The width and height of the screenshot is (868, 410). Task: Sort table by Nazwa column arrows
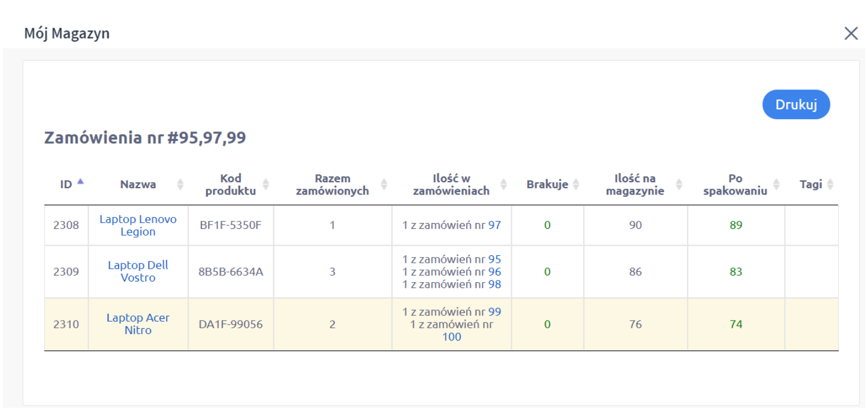(x=180, y=185)
